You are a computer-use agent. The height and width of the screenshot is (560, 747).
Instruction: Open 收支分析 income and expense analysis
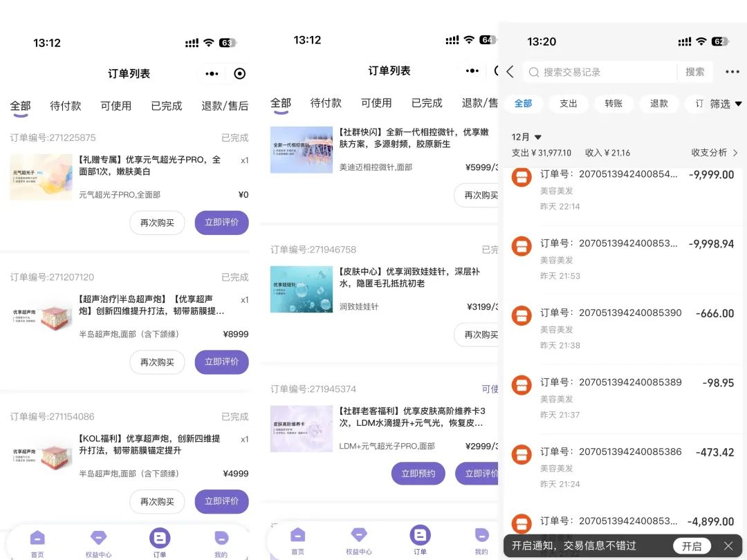click(x=714, y=152)
